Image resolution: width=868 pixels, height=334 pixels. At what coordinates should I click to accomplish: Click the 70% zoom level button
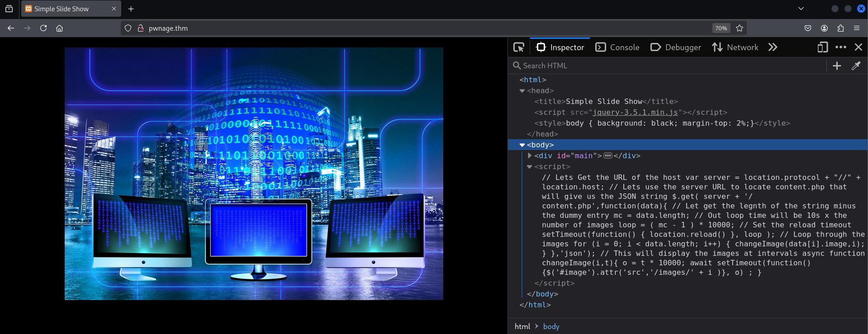coord(721,28)
